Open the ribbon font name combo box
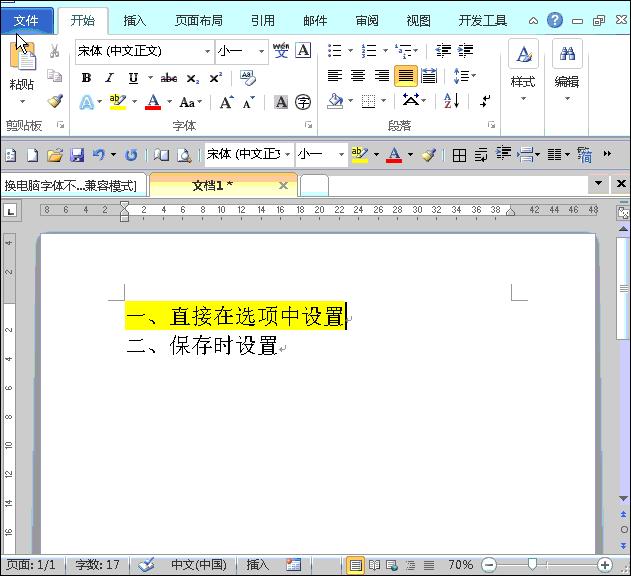This screenshot has height=576, width=631. coord(144,51)
